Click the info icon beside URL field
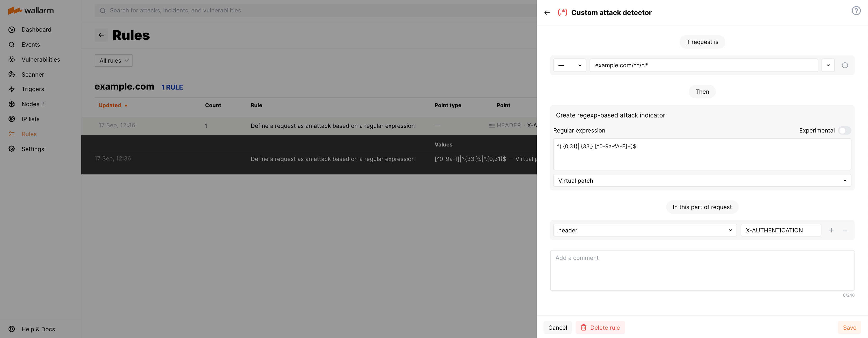Screen dimensions: 868x338 pos(845,65)
